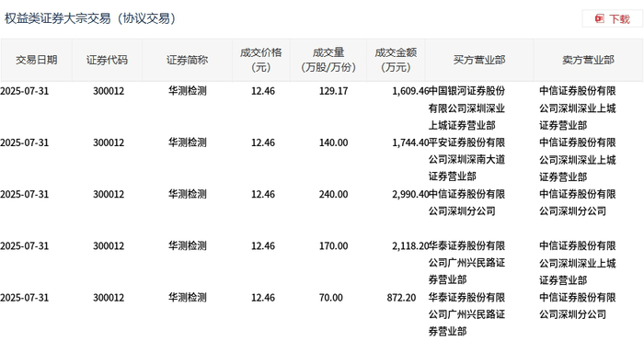Click the red download icon beside 下载
This screenshot has width=644, height=341.
tap(599, 19)
